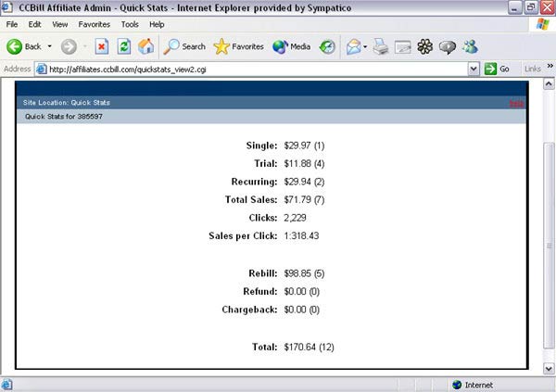Refresh the Quick Stats page

point(124,46)
